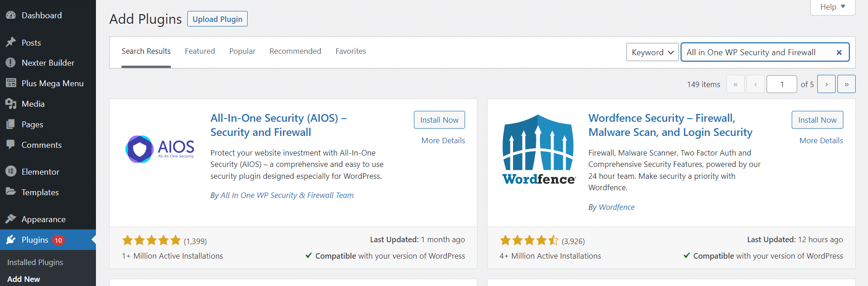Image resolution: width=868 pixels, height=286 pixels.
Task: Open the Keyword search type dropdown
Action: (x=652, y=52)
